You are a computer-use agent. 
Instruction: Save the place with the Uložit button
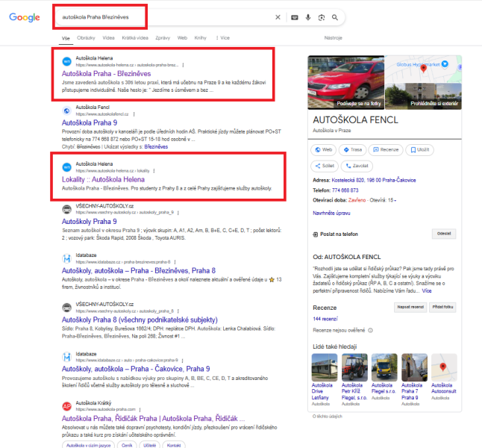(419, 150)
